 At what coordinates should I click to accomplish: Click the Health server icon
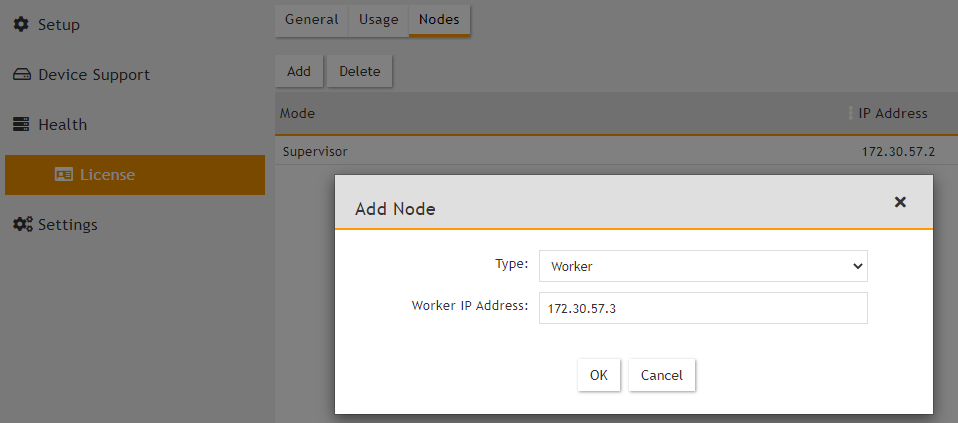(21, 125)
